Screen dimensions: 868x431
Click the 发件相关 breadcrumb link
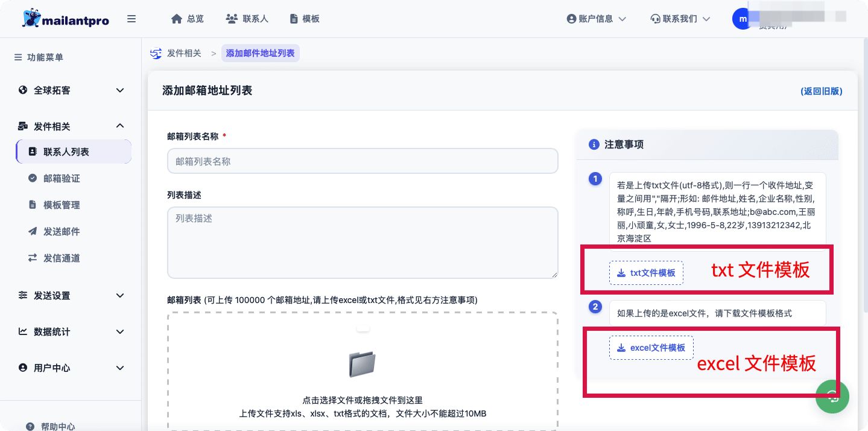pyautogui.click(x=184, y=53)
